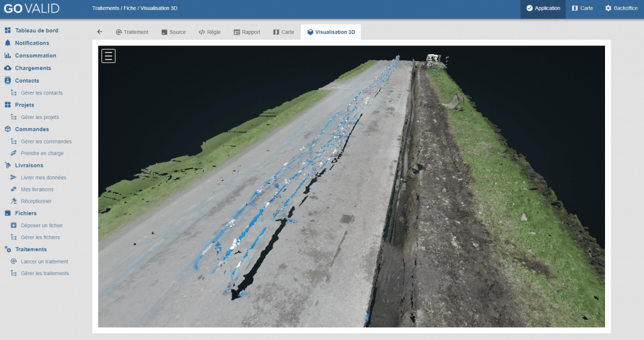Click the Livraisons delivery icon
Viewport: 644px width, 340px height.
pos(8,165)
